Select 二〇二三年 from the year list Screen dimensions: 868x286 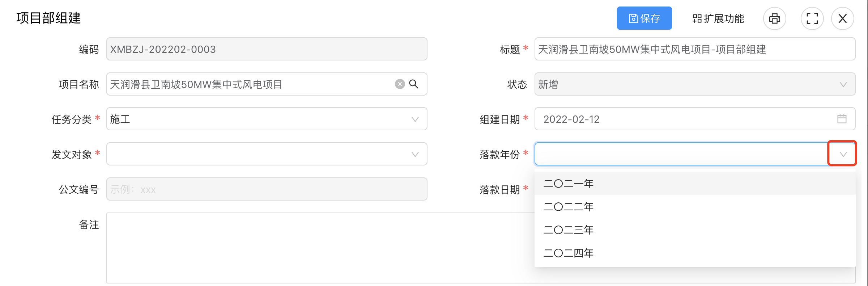(x=695, y=230)
